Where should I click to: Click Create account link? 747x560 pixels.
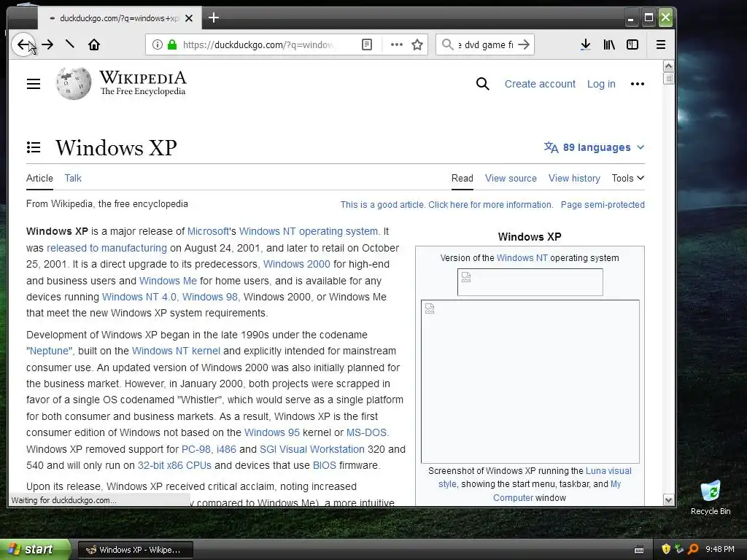(x=540, y=85)
